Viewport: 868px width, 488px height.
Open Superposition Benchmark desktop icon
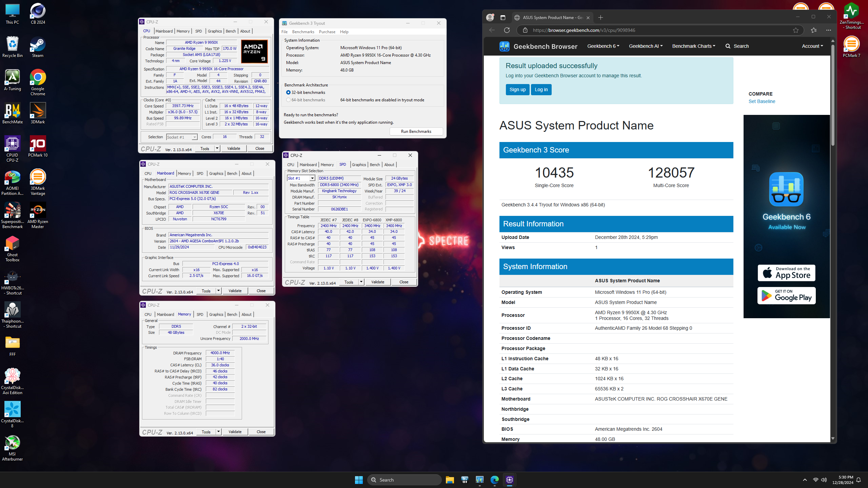[13, 215]
